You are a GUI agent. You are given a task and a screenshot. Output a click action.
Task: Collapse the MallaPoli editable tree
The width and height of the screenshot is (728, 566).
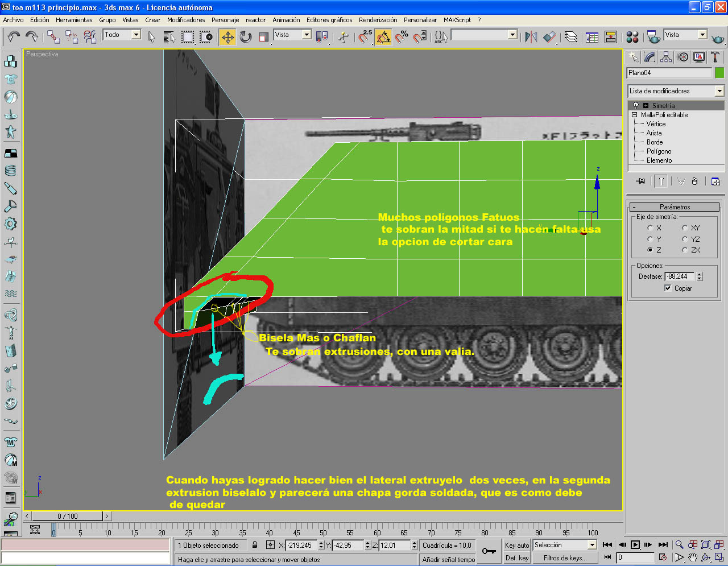coord(635,115)
